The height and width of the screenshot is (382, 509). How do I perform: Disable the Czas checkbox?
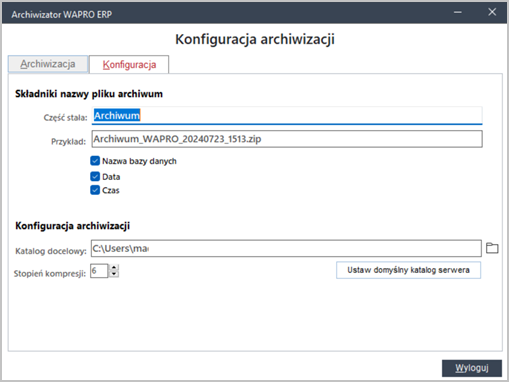click(x=95, y=190)
